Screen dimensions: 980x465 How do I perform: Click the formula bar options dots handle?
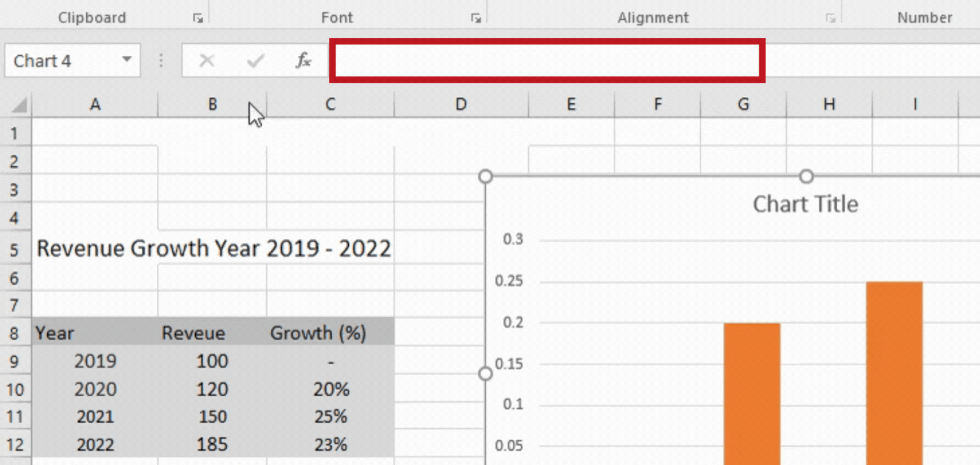pos(161,60)
